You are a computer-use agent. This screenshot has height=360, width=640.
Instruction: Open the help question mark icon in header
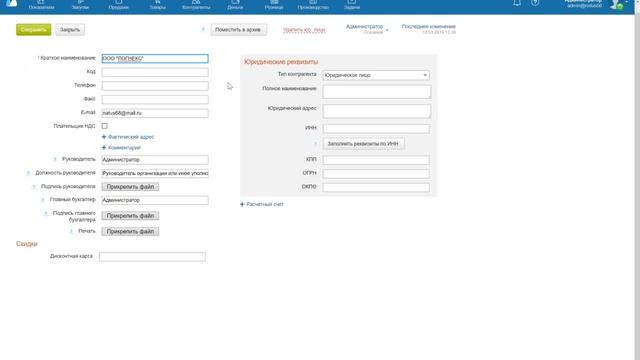pyautogui.click(x=535, y=3)
